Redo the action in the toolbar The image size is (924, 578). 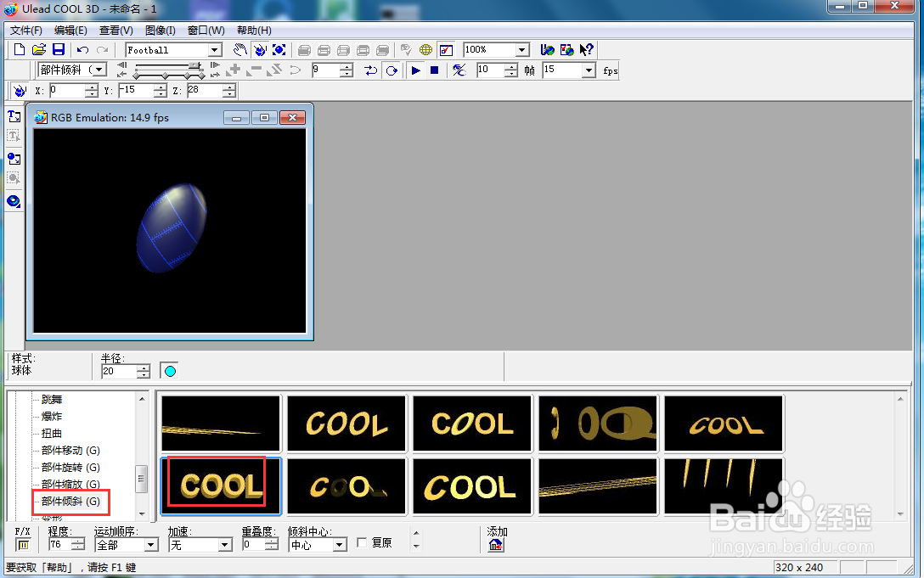103,50
